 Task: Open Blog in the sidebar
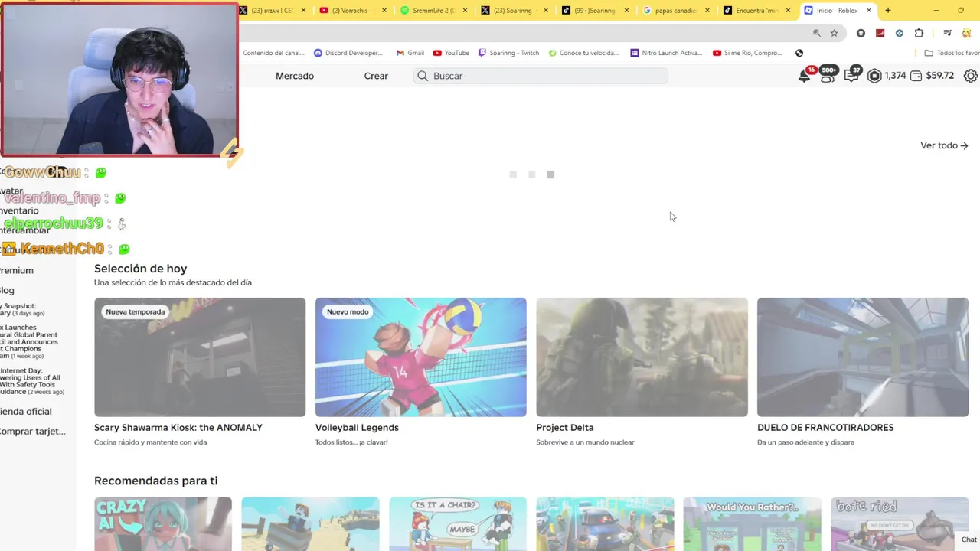(x=8, y=290)
